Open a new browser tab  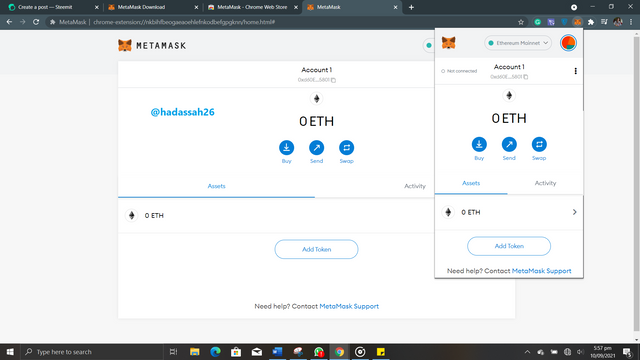pyautogui.click(x=411, y=7)
